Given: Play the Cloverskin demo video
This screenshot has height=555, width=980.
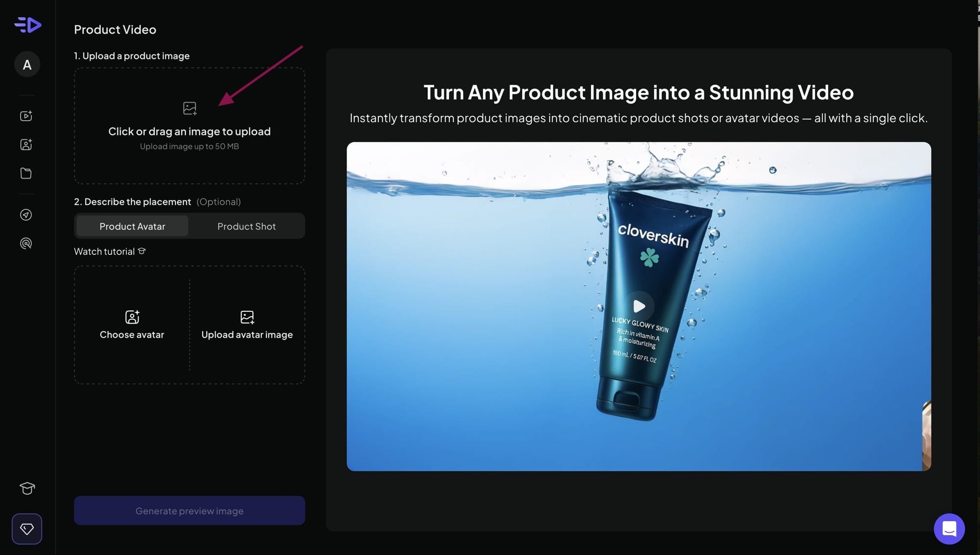Looking at the screenshot, I should (639, 306).
